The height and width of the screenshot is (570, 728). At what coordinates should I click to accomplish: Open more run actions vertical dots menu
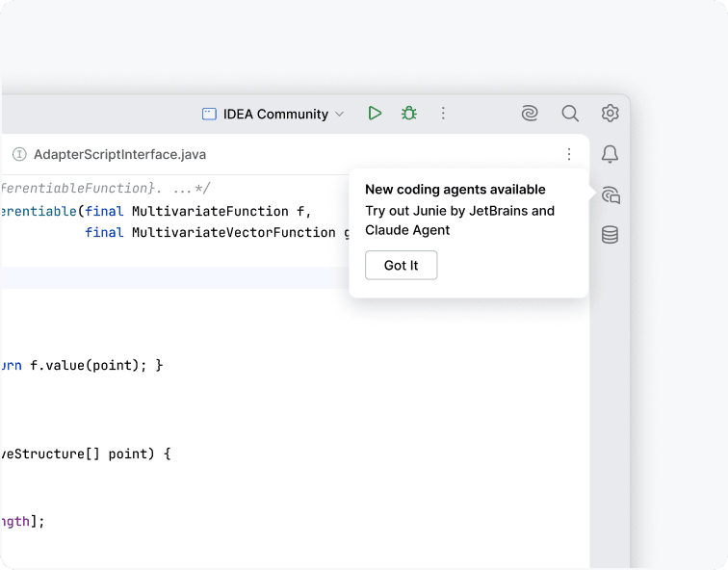click(443, 114)
